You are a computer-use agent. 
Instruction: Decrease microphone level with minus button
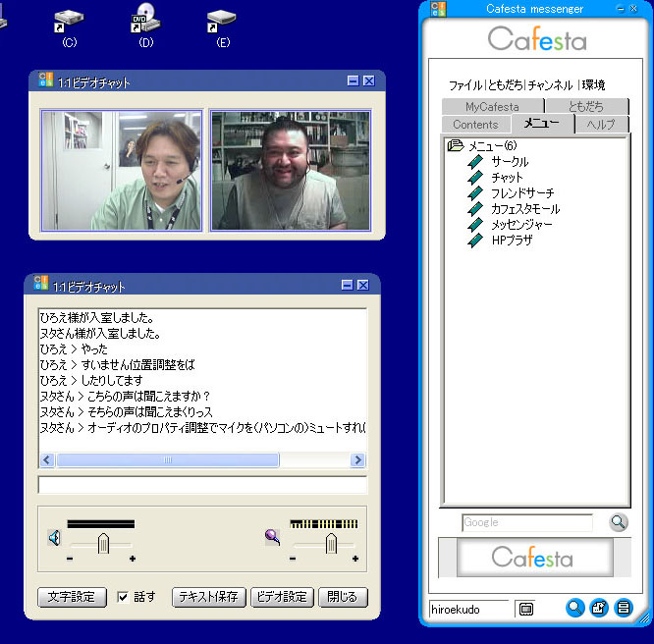tap(293, 559)
